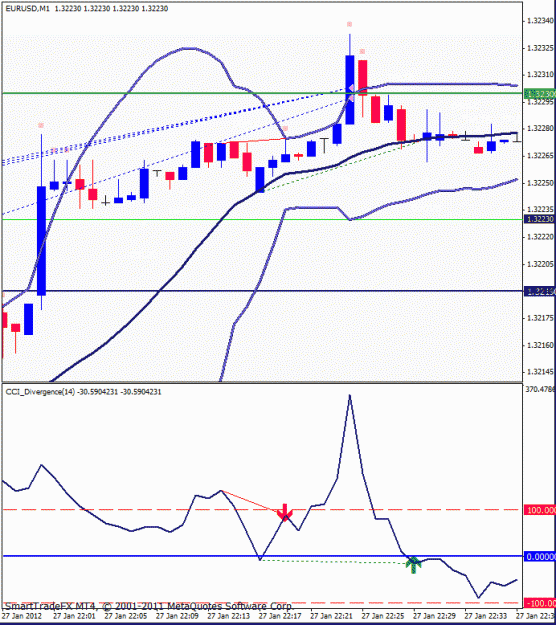
Task: Click the blue 0.0000 CCI level label
Action: [540, 556]
